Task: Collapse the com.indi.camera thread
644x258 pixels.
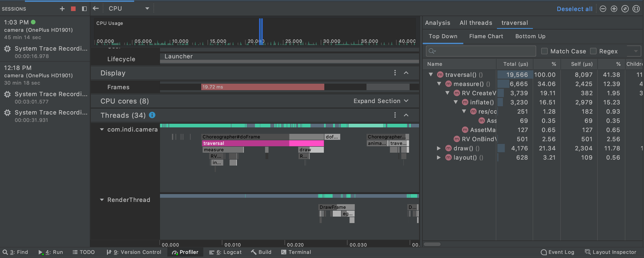Action: click(x=102, y=129)
